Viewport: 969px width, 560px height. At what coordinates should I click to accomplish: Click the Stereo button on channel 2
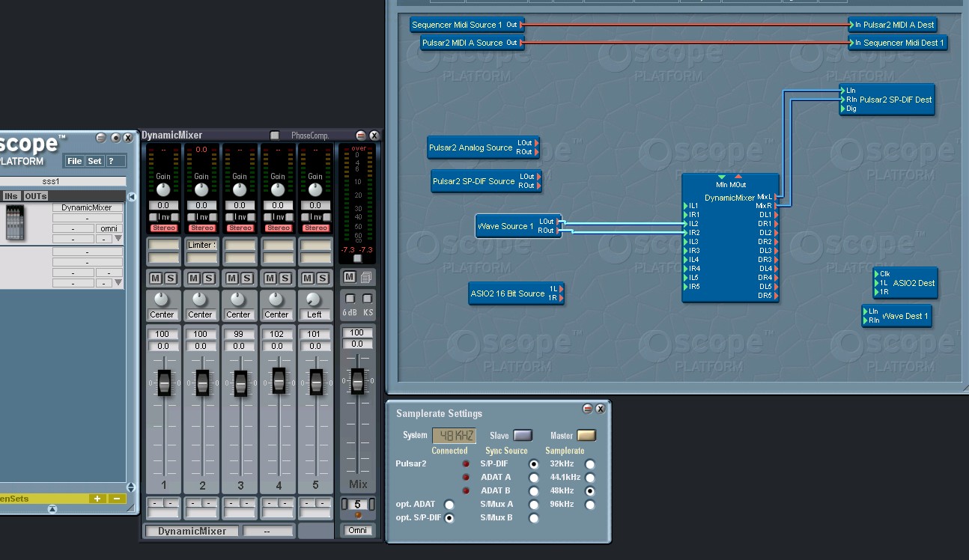[202, 228]
